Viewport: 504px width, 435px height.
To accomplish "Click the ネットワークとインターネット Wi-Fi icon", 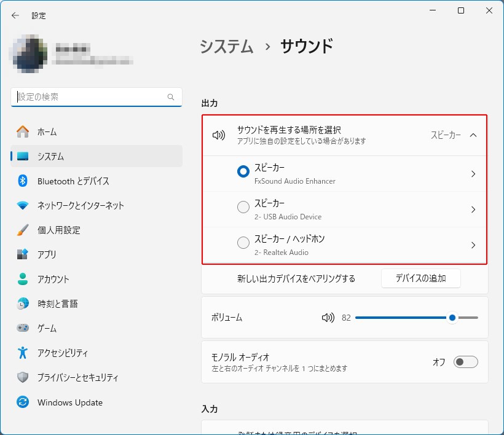I will click(23, 205).
